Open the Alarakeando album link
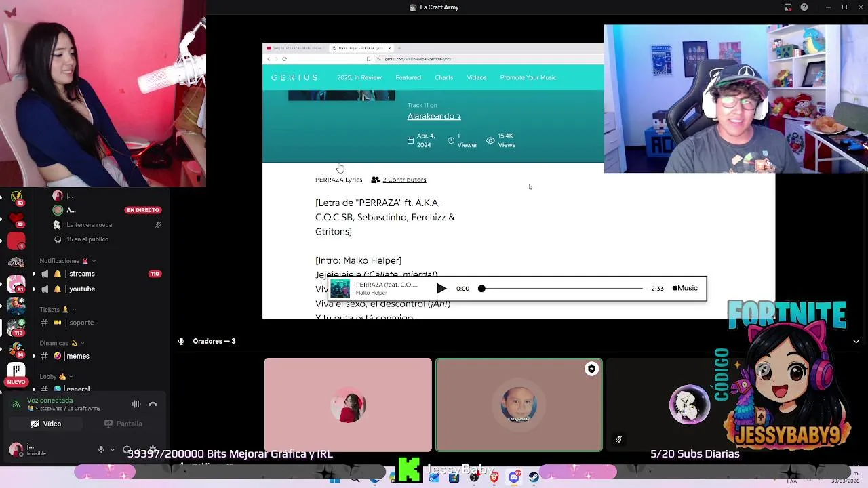The image size is (868, 488). coord(434,116)
